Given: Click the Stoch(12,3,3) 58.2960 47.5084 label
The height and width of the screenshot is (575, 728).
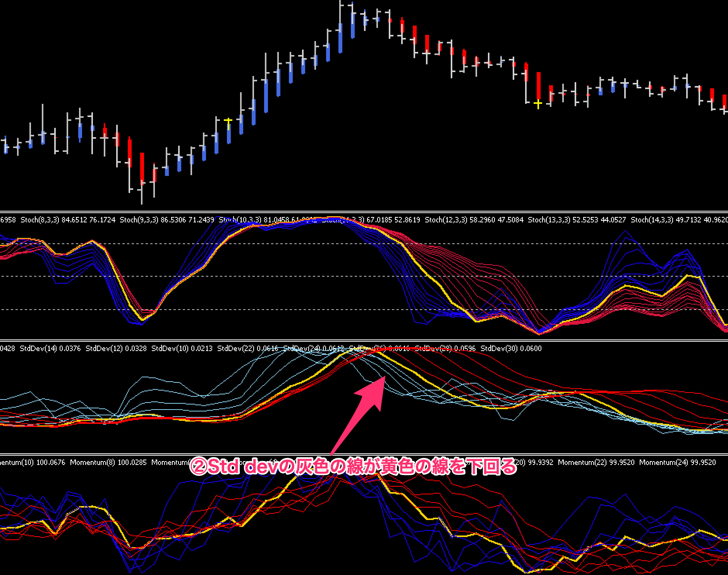Looking at the screenshot, I should tap(474, 220).
